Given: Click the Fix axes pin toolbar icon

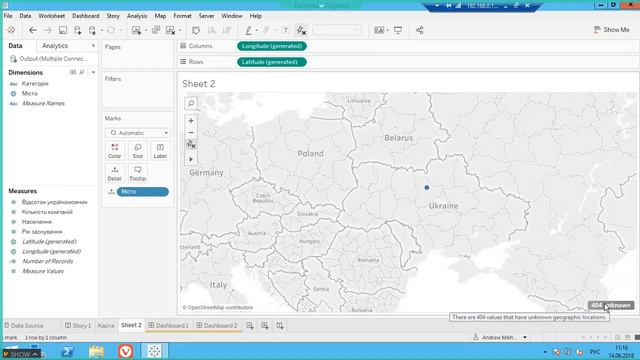Looking at the screenshot, I should (301, 30).
